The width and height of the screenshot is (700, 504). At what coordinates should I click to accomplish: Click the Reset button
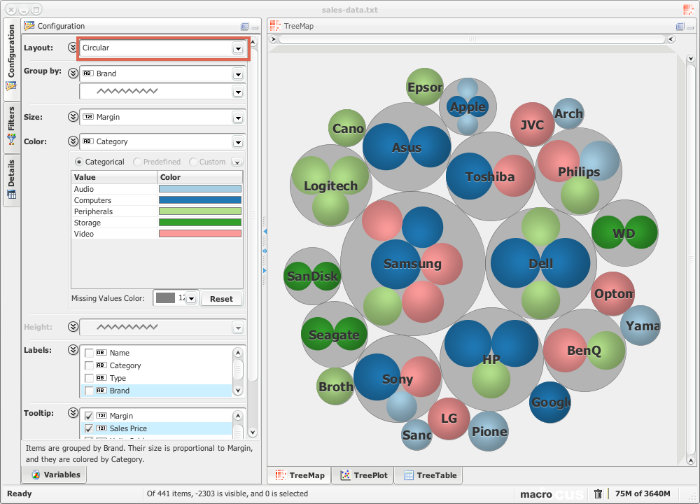point(221,299)
